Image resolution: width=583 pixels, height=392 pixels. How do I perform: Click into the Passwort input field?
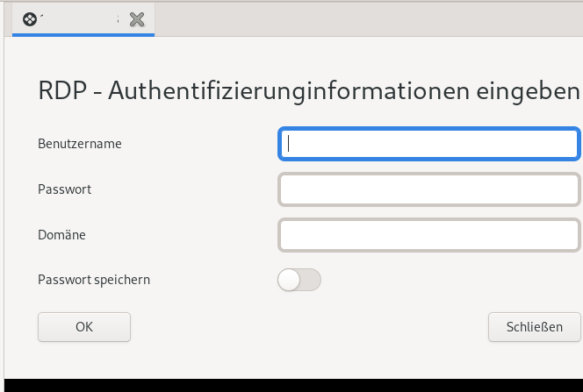tap(428, 189)
